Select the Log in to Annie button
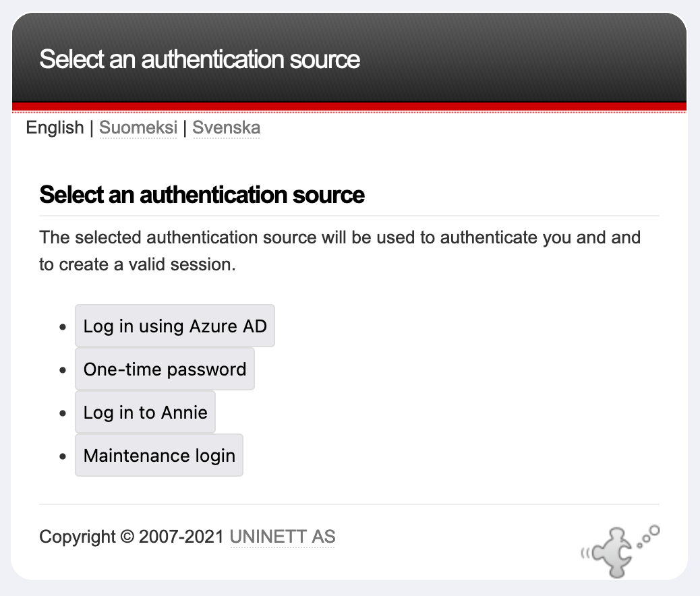This screenshot has height=596, width=700. [145, 412]
